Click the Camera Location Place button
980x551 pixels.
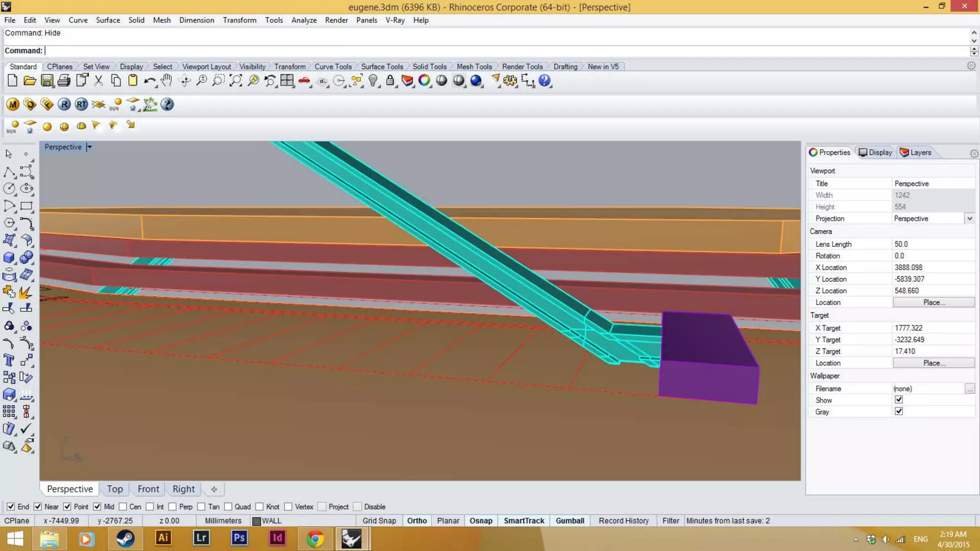934,302
